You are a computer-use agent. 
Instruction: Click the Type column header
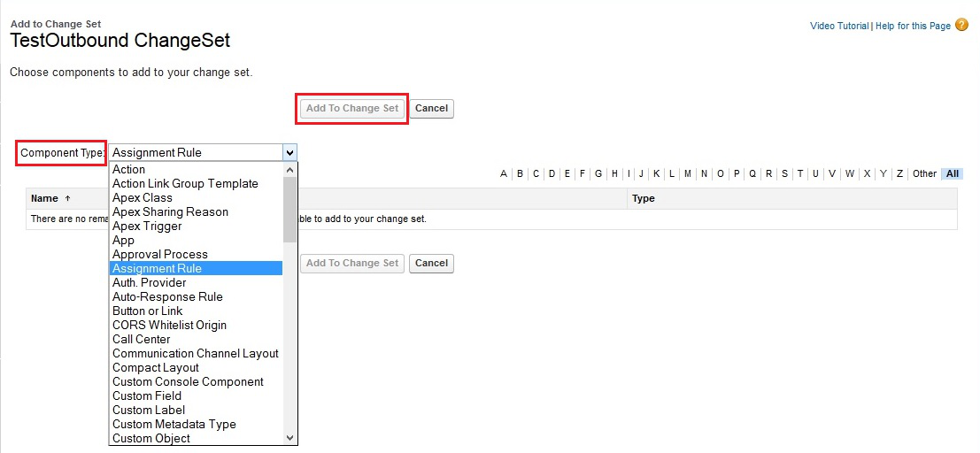(x=644, y=198)
